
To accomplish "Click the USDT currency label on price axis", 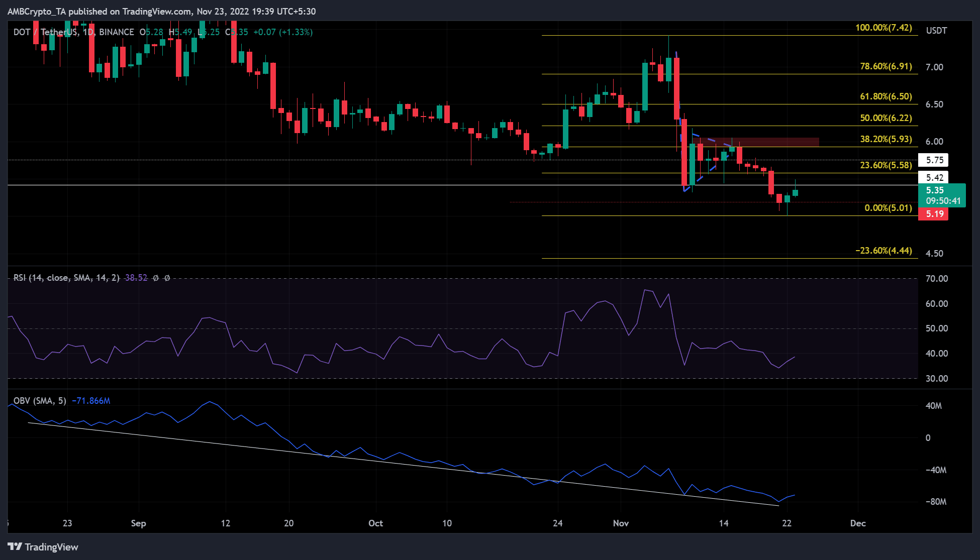I will click(x=936, y=31).
